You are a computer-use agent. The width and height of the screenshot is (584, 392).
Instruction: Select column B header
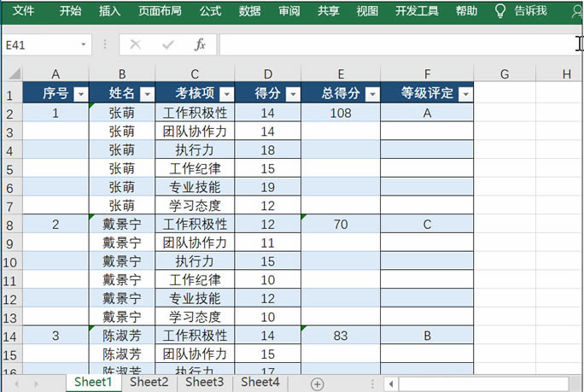[x=122, y=73]
